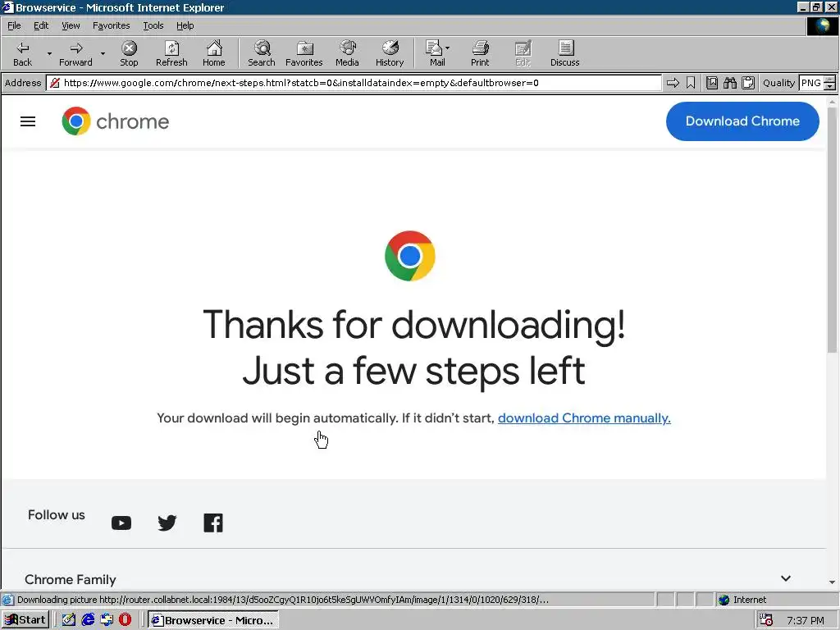Click the Start button on taskbar

click(x=25, y=620)
